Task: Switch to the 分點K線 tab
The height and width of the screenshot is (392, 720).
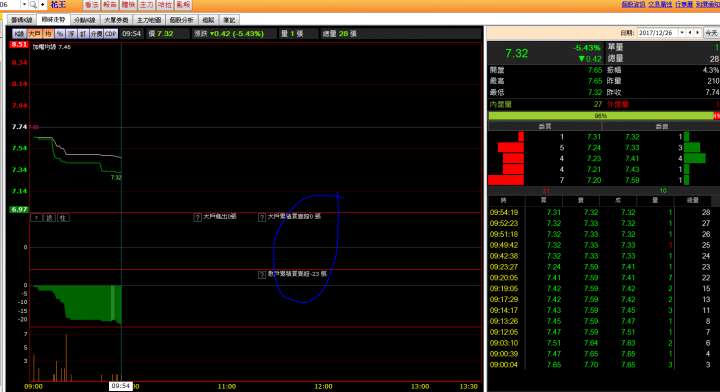Action: coord(84,20)
